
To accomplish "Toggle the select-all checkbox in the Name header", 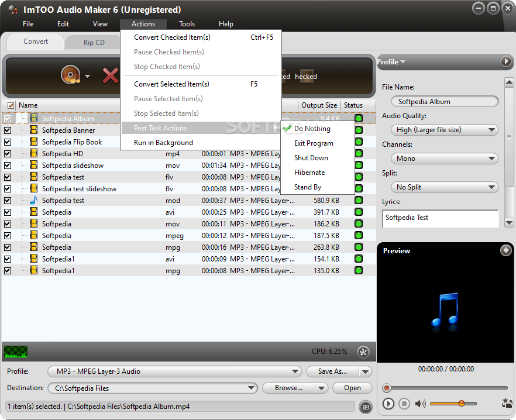I will point(11,105).
